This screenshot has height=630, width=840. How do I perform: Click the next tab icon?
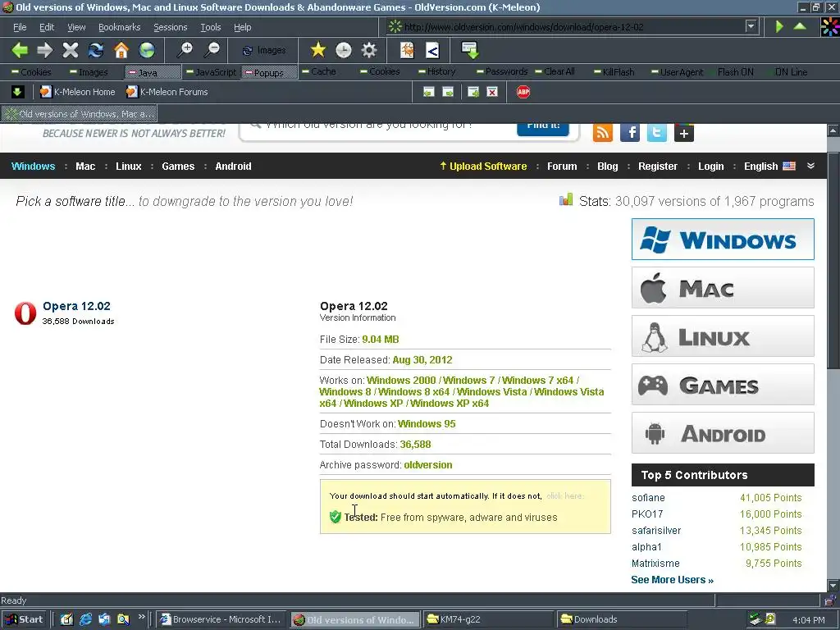pos(448,92)
